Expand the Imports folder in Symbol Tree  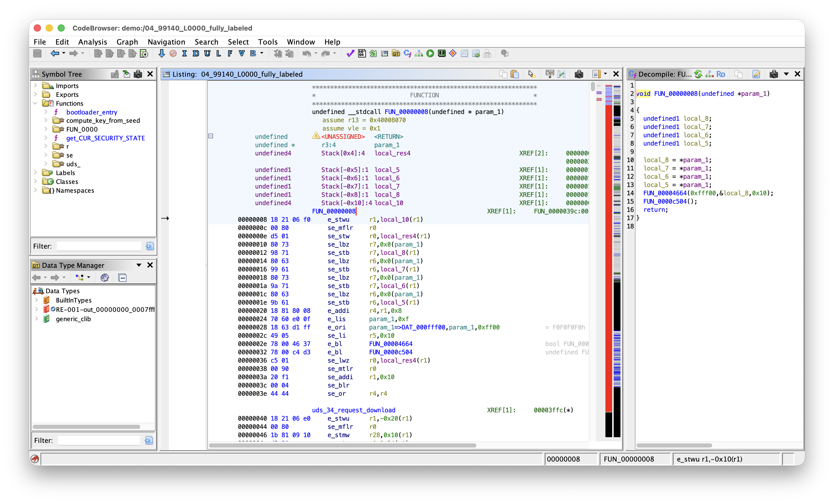coord(36,85)
